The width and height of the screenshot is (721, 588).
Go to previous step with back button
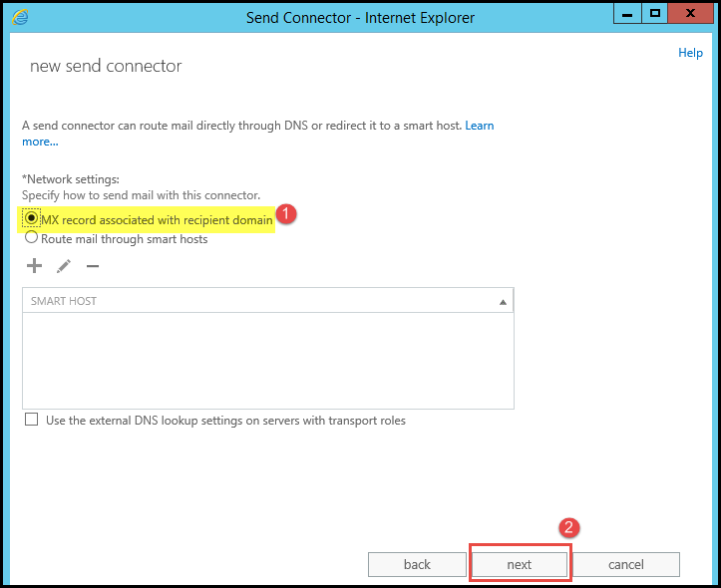point(417,564)
